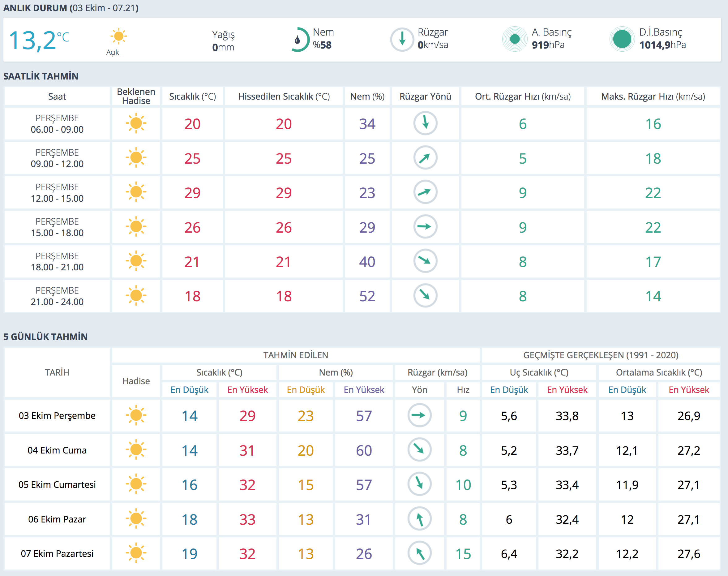Click wind direction icon for 06 Ekim Pazar
Screen dimensions: 728x576
tap(419, 519)
